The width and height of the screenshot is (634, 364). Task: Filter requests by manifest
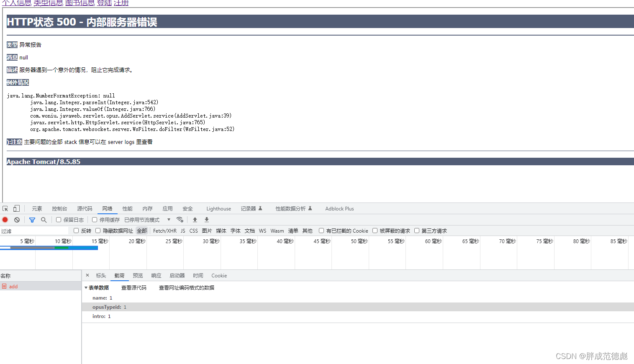pyautogui.click(x=293, y=231)
